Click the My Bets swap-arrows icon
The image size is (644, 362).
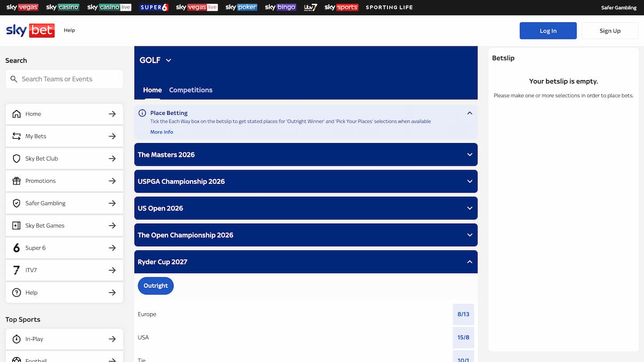click(x=16, y=136)
